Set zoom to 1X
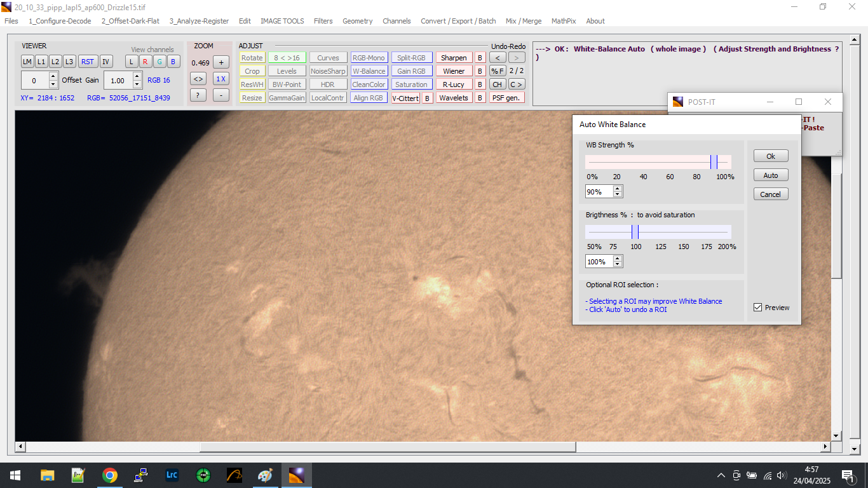The height and width of the screenshot is (488, 868). click(x=221, y=79)
